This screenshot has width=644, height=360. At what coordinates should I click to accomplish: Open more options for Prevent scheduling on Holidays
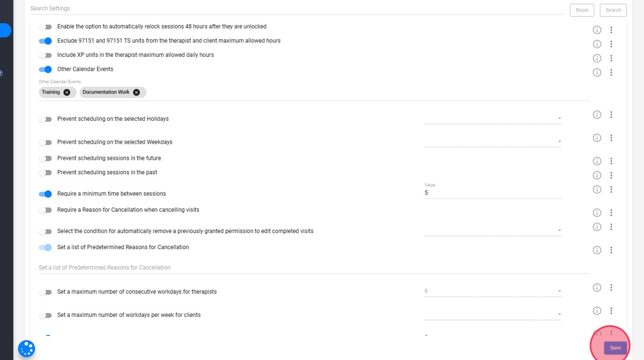click(x=611, y=115)
